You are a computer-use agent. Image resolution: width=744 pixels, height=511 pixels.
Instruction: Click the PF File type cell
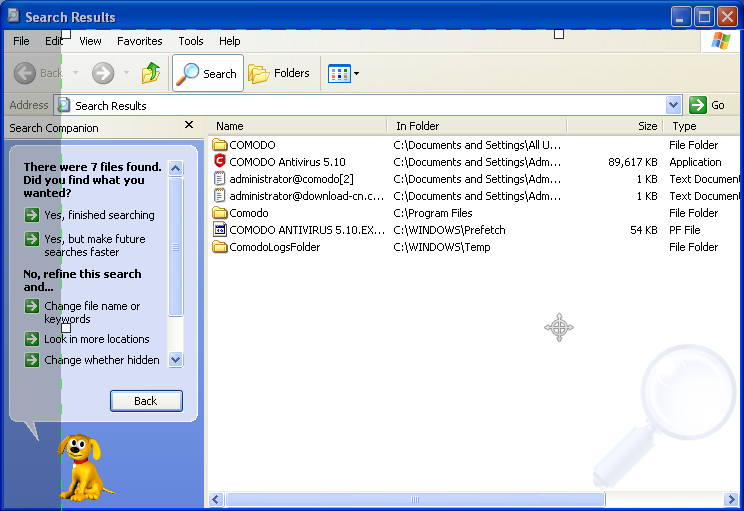(685, 230)
